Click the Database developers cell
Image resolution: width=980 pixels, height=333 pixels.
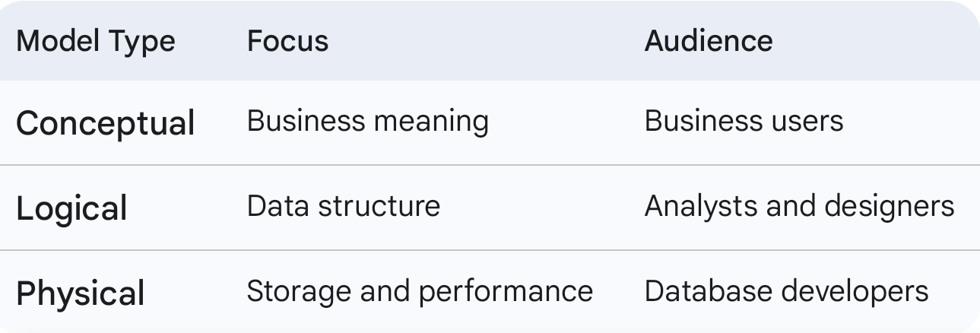point(787,291)
